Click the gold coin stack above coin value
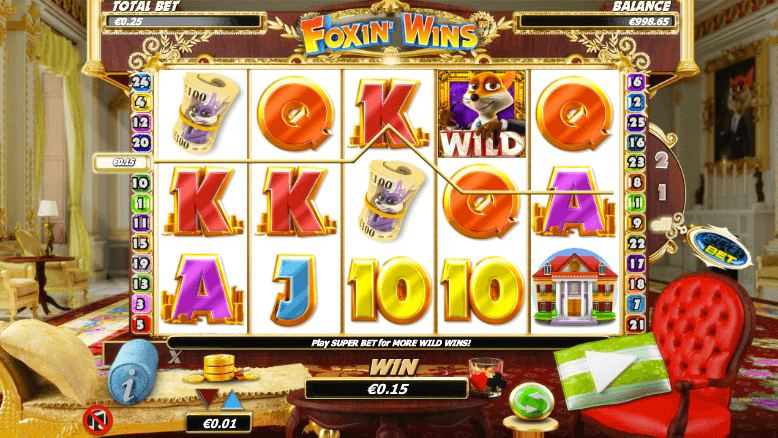The image size is (778, 438). (219, 370)
